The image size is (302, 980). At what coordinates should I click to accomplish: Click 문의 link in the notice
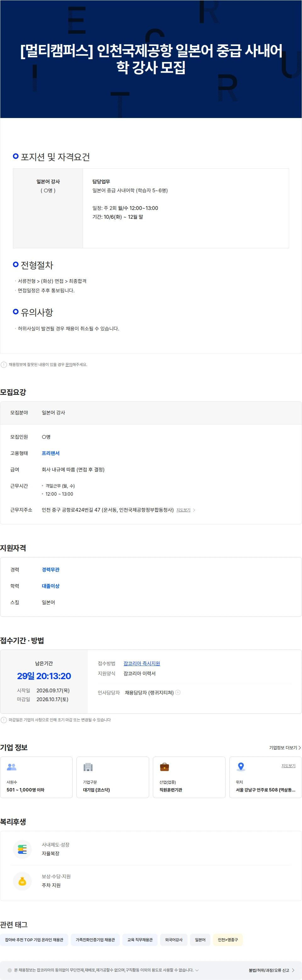[x=69, y=364]
